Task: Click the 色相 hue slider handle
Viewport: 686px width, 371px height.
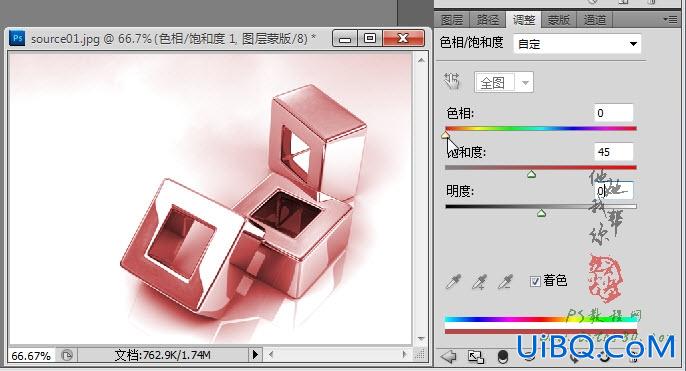Action: tap(445, 135)
